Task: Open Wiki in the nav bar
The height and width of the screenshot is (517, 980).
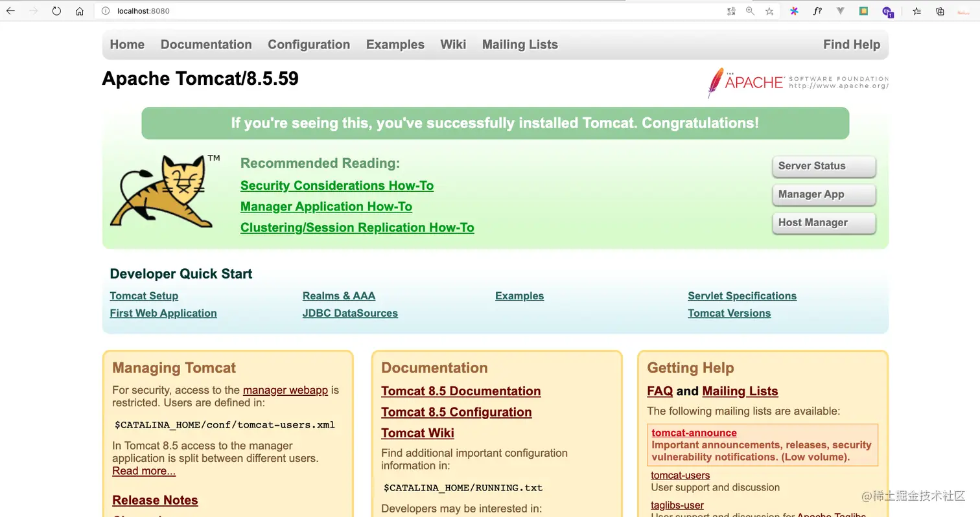Action: 453,45
